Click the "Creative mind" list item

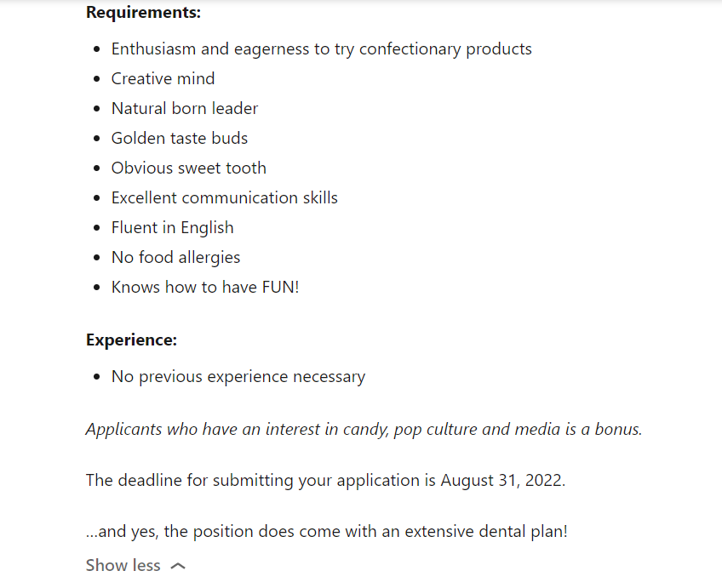click(163, 79)
